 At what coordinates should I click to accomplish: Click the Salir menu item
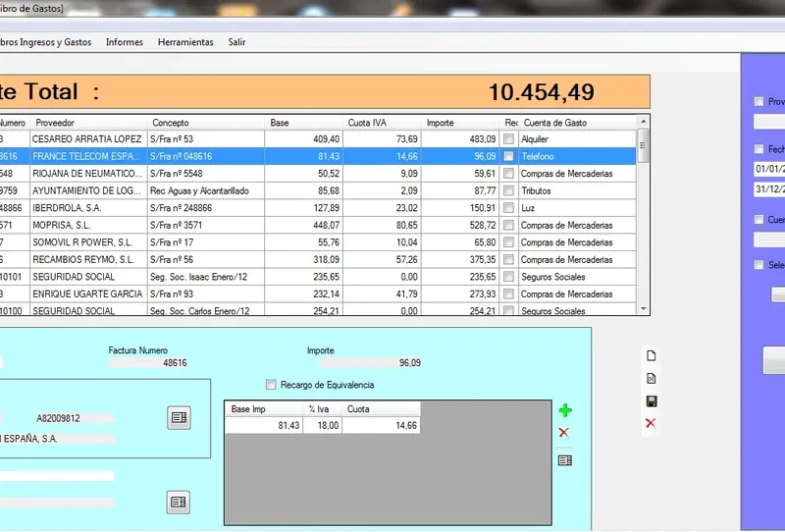pyautogui.click(x=236, y=42)
